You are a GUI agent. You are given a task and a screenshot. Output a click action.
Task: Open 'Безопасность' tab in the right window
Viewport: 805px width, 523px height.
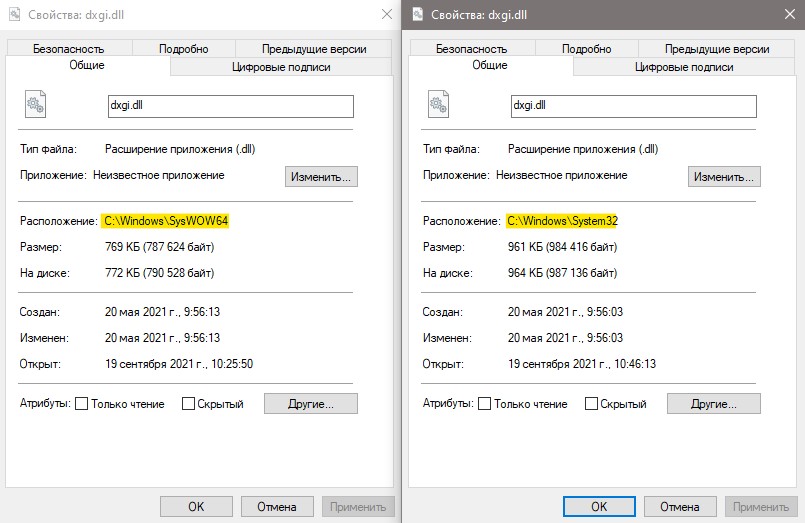pos(472,49)
